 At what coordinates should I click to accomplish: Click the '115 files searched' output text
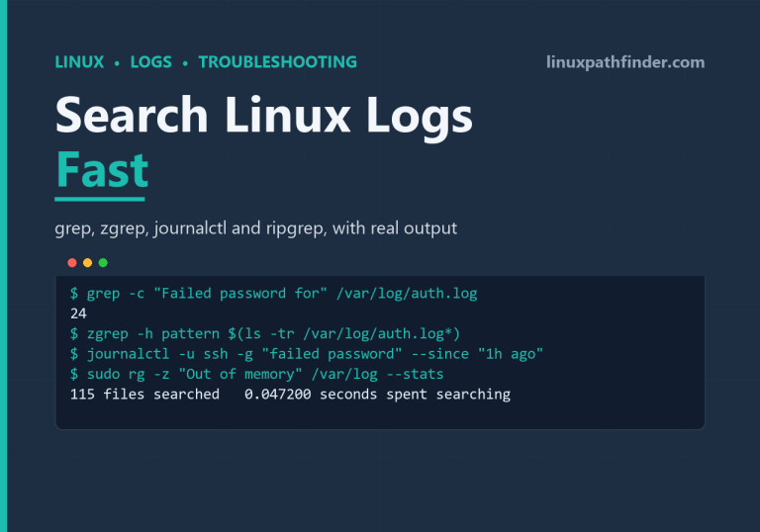[144, 395]
